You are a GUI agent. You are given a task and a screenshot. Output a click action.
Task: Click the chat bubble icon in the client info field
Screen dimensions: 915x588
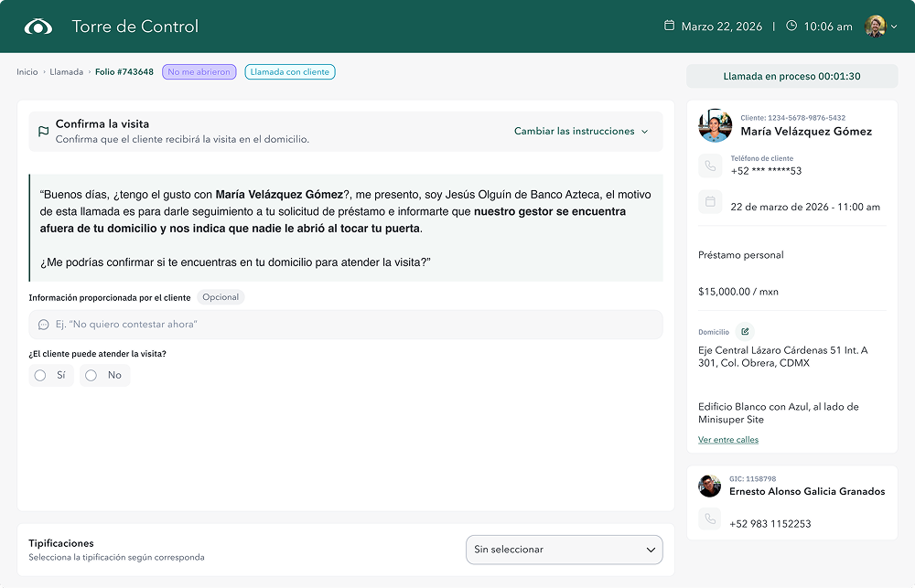click(x=43, y=325)
